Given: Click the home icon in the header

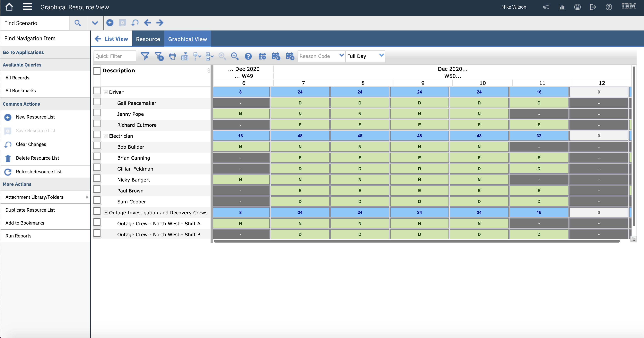Looking at the screenshot, I should pyautogui.click(x=9, y=7).
